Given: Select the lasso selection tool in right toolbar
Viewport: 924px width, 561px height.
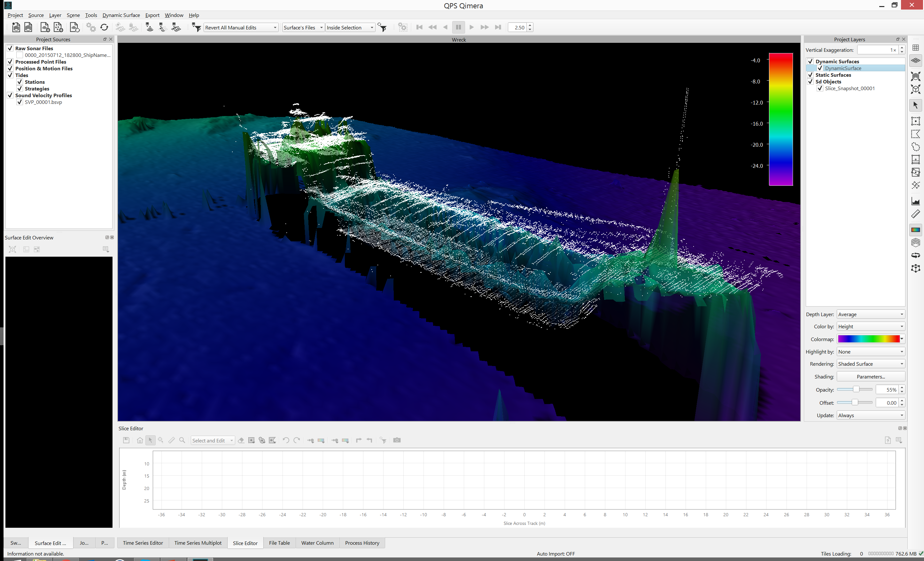Looking at the screenshot, I should [915, 147].
